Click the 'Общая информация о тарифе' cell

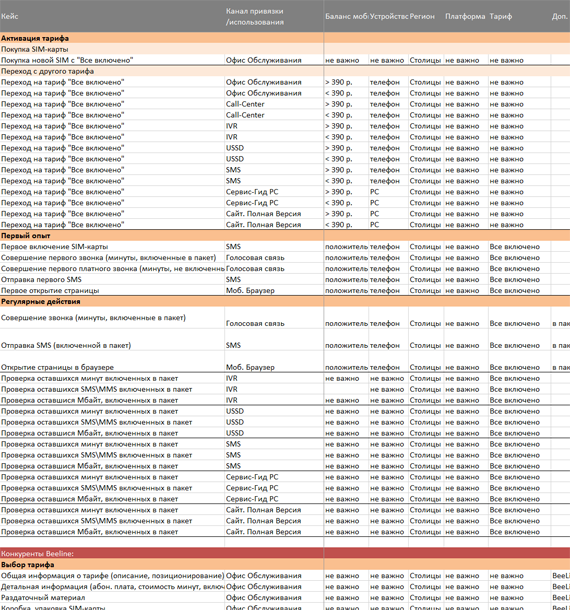(x=112, y=576)
